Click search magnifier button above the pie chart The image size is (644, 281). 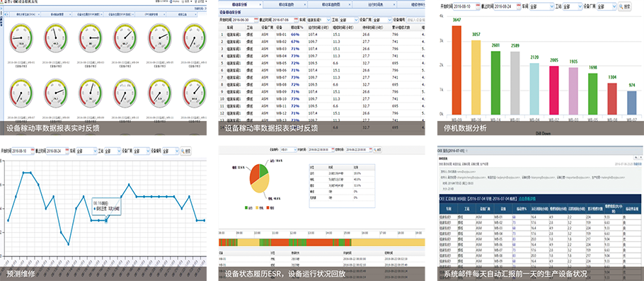pyautogui.click(x=378, y=149)
